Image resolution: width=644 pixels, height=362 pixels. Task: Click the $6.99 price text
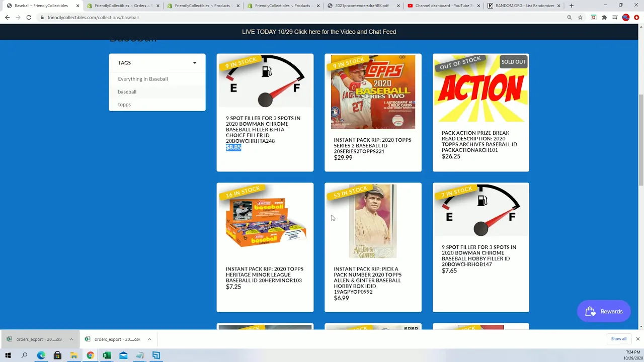point(341,298)
